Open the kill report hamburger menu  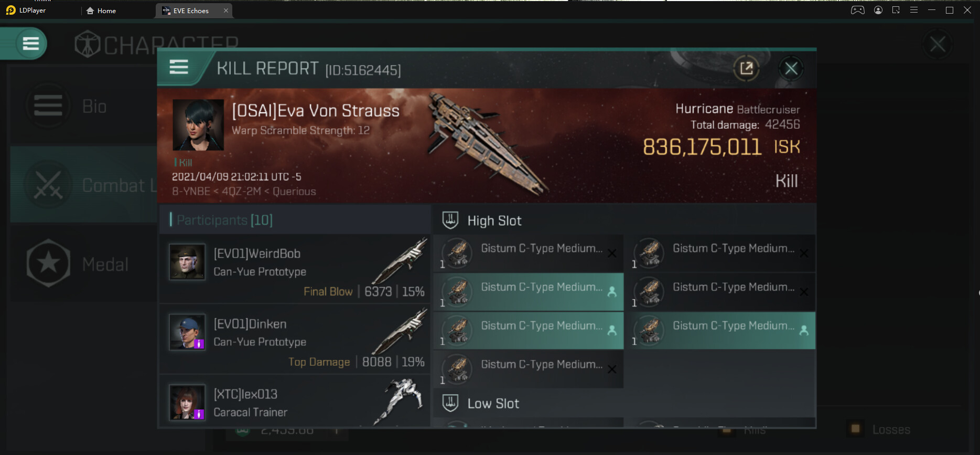click(178, 67)
